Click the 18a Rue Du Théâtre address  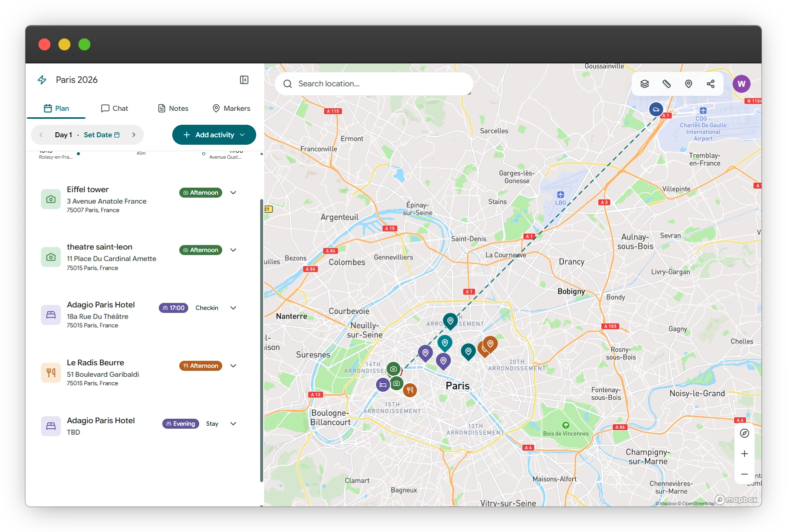point(98,316)
